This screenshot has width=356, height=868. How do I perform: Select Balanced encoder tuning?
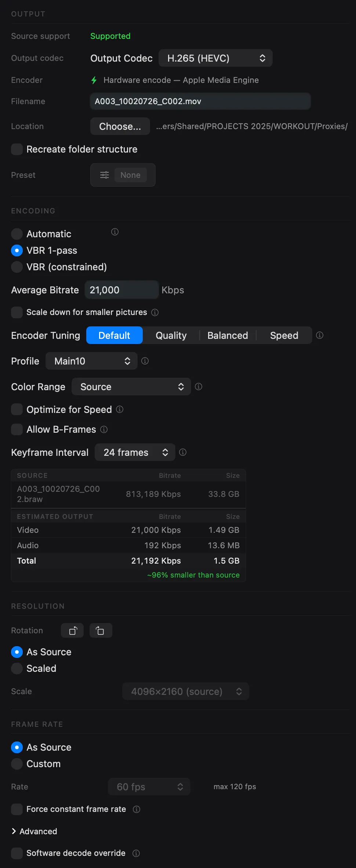(228, 335)
